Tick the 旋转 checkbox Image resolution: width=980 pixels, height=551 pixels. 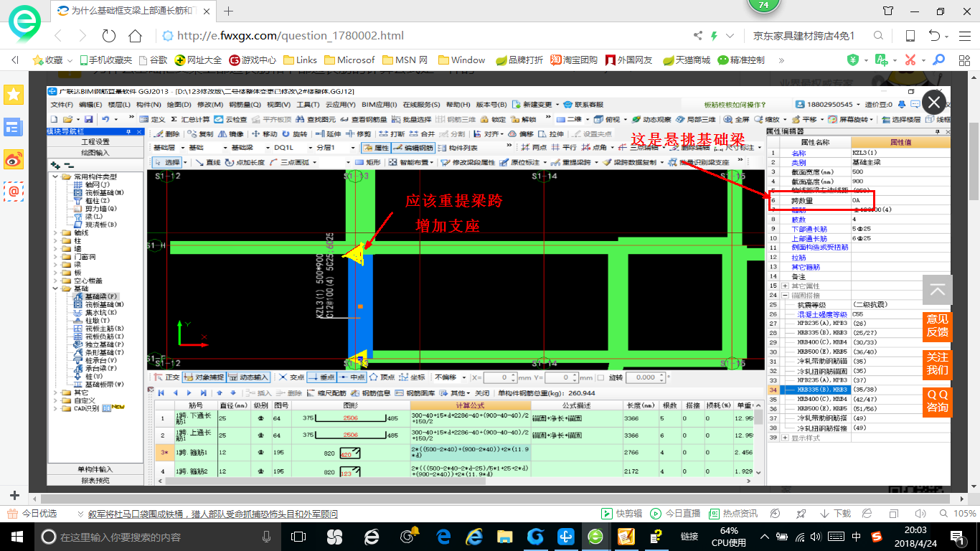coord(601,377)
